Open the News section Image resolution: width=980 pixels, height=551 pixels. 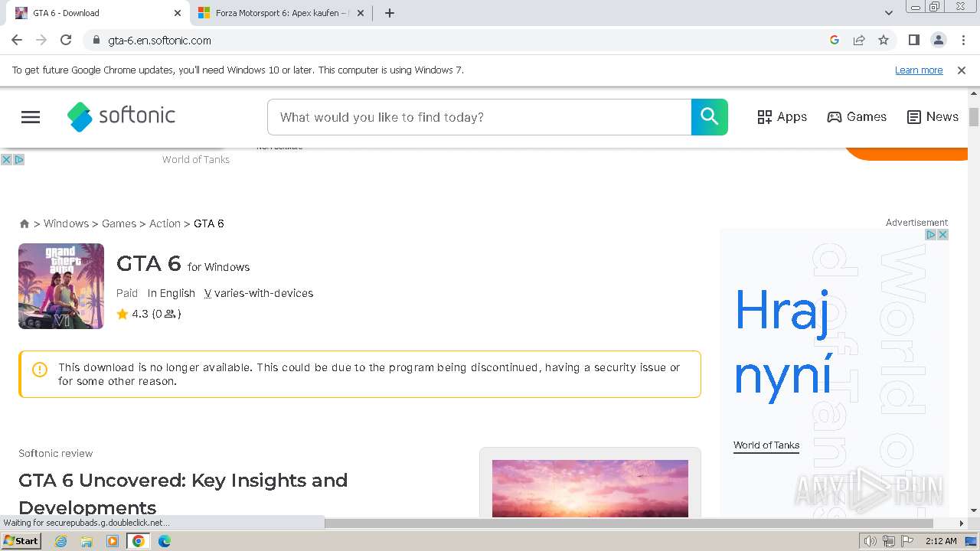(x=933, y=117)
